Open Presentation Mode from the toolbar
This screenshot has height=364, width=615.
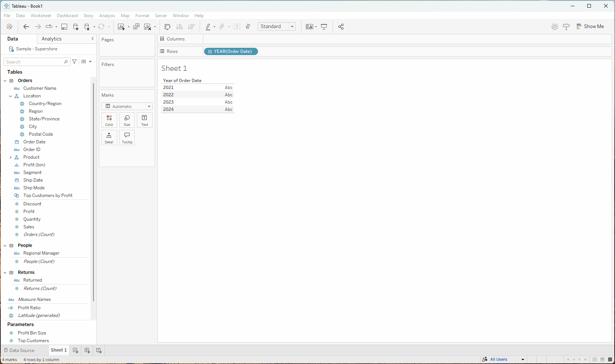tap(324, 27)
